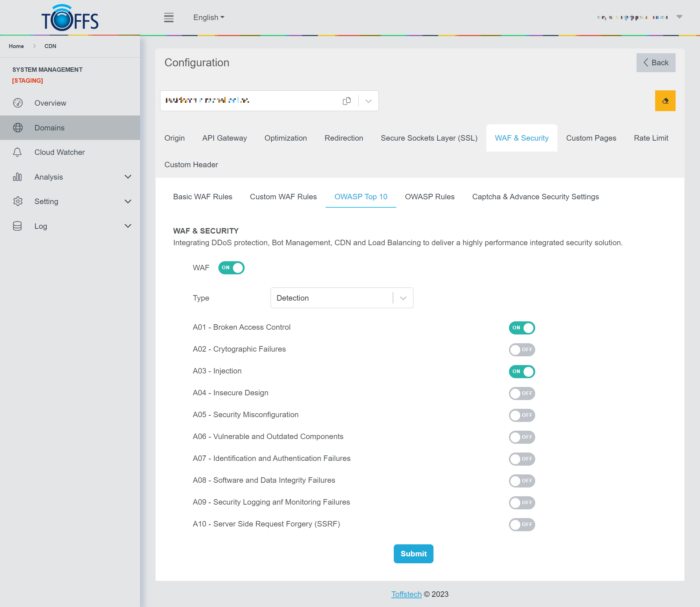700x607 pixels.
Task: Disable A03 Injection toggle
Action: point(522,372)
